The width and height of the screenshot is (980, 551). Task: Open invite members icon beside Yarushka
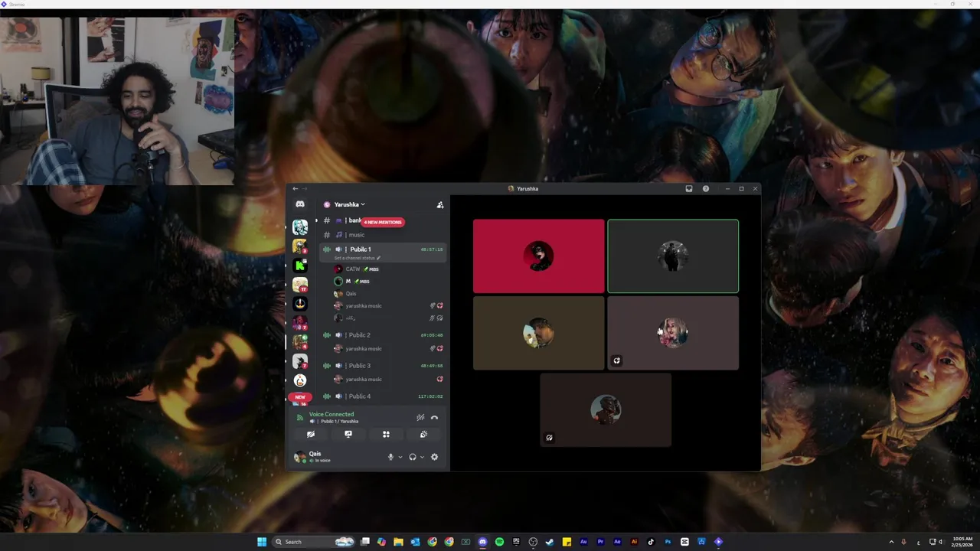(440, 204)
